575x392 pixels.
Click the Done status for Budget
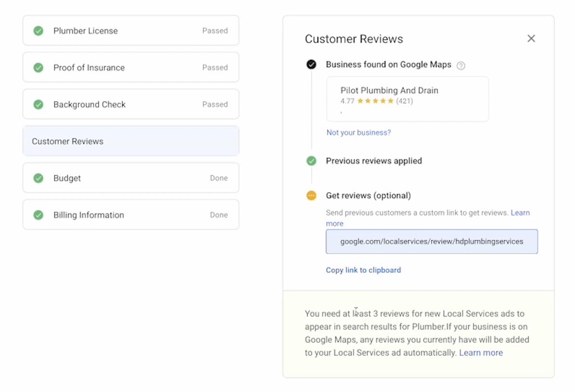click(219, 178)
